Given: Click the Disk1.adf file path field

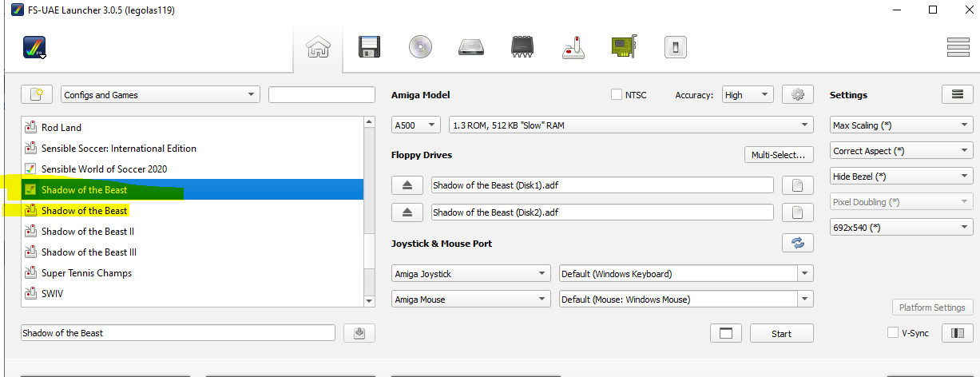Looking at the screenshot, I should point(602,185).
